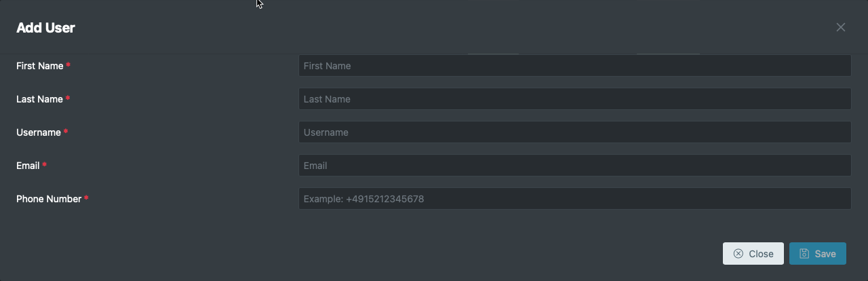This screenshot has height=281, width=868.
Task: Place cursor in the Email field
Action: tap(574, 166)
